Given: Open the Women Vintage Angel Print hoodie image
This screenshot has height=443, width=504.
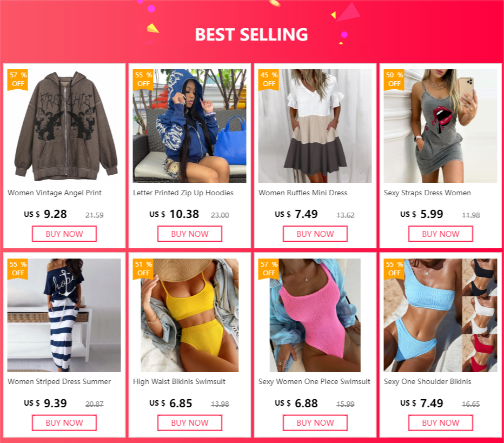Looking at the screenshot, I should click(64, 126).
